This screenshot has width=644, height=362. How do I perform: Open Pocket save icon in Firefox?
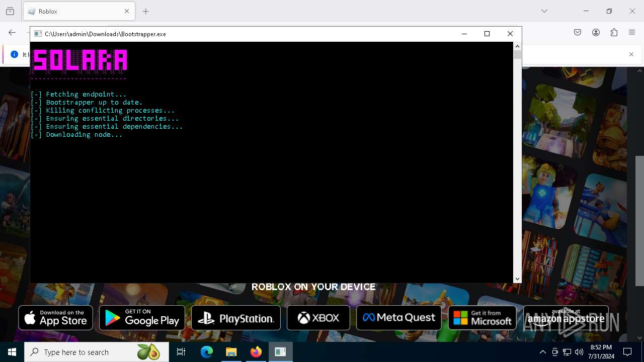(578, 33)
